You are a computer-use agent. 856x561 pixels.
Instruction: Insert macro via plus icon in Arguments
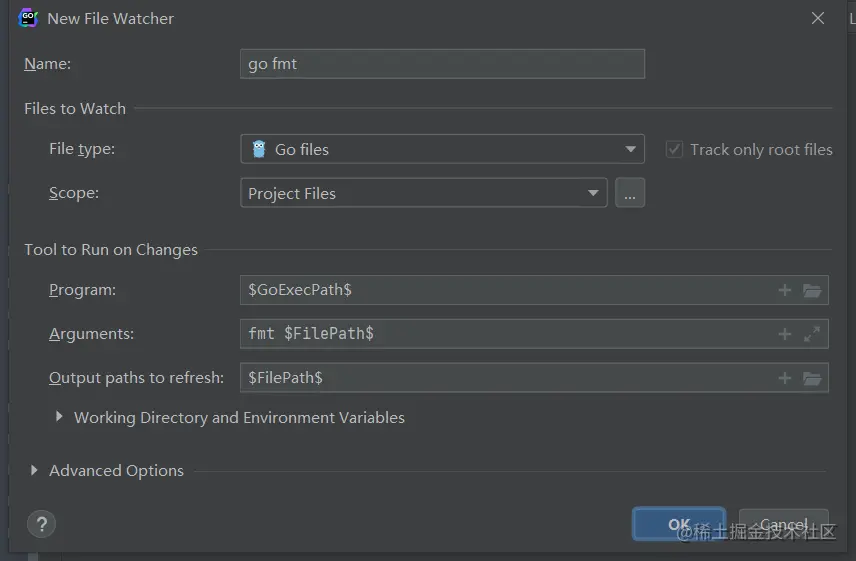point(785,334)
